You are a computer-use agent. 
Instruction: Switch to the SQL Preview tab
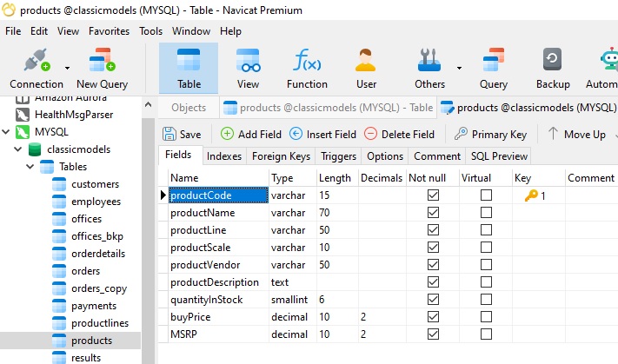pos(499,156)
